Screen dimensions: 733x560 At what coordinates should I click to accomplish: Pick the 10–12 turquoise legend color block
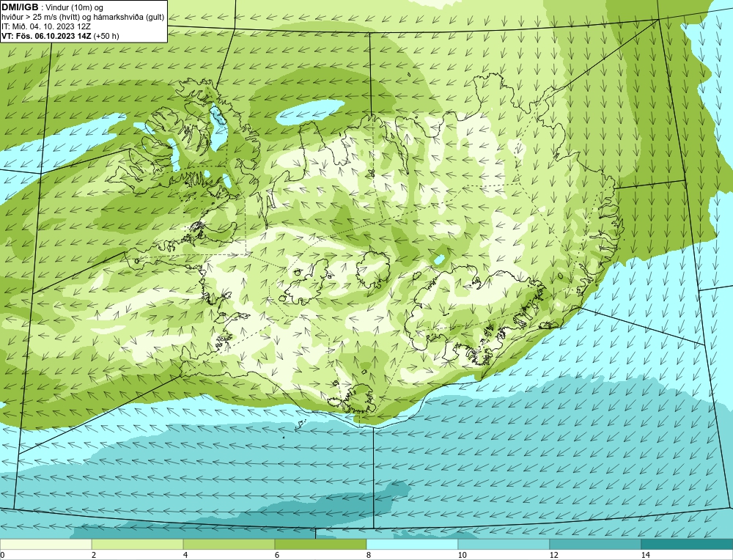click(504, 544)
